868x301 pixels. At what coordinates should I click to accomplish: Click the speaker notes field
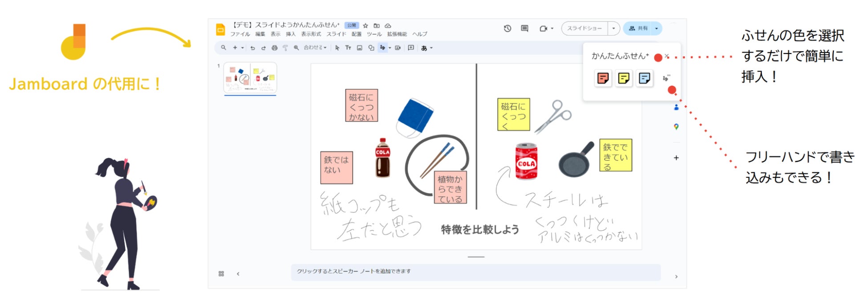[476, 272]
